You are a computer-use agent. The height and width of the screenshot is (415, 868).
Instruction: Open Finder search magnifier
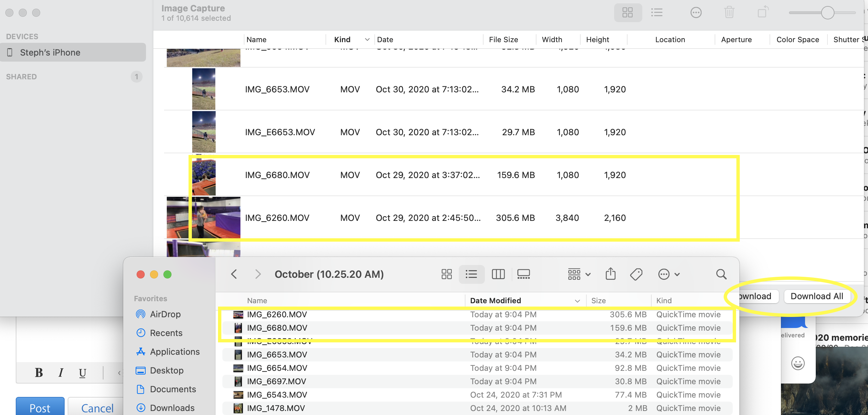721,274
